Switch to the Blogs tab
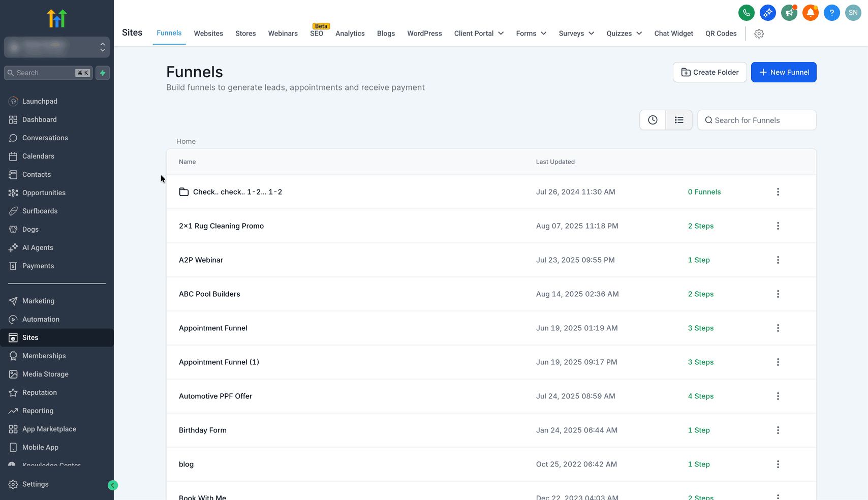The height and width of the screenshot is (500, 868). (386, 34)
